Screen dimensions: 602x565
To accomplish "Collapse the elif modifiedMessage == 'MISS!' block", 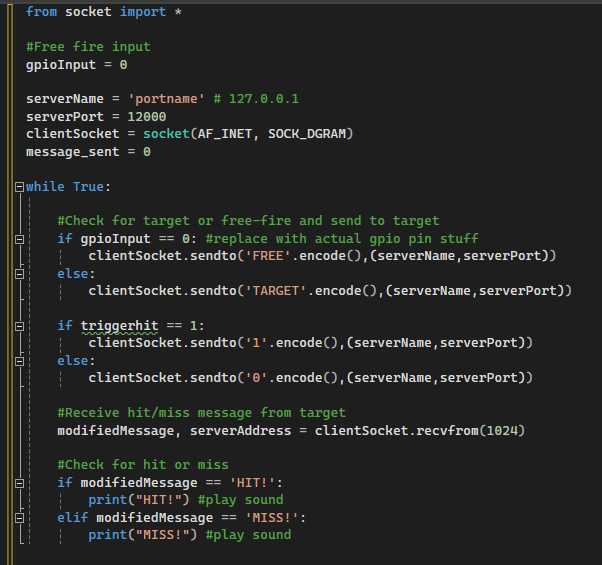I will [x=19, y=518].
